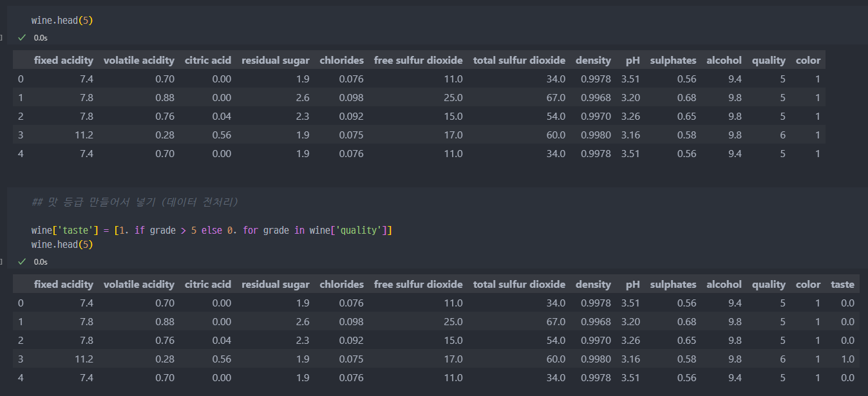Click the wine.head(5) line below the taste assignment
The width and height of the screenshot is (868, 396).
62,245
